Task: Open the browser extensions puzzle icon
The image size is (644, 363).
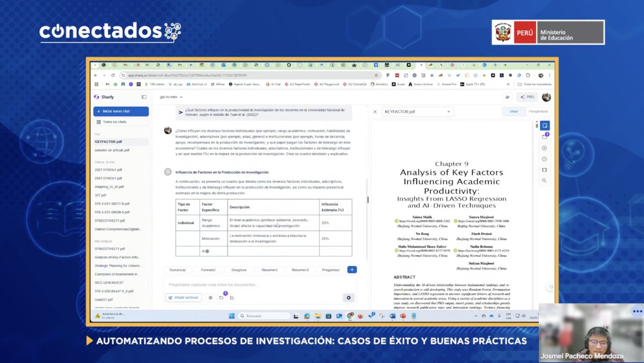Action: [x=528, y=75]
